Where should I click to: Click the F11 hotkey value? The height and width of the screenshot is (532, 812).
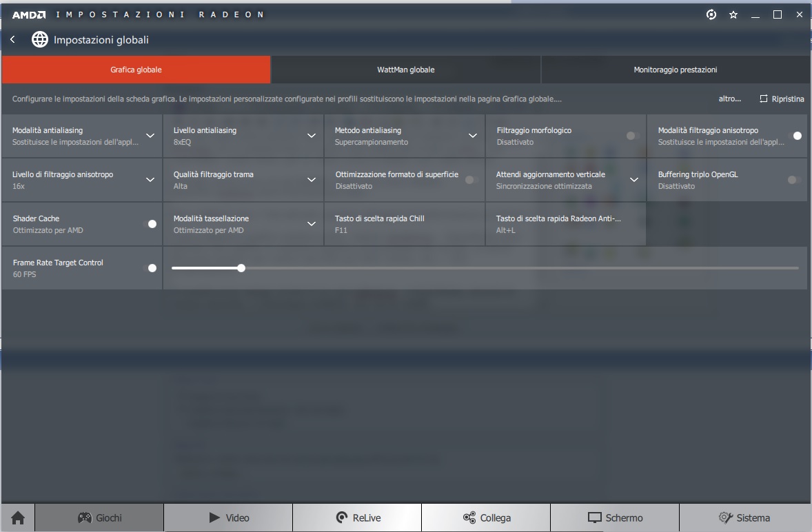click(x=341, y=229)
